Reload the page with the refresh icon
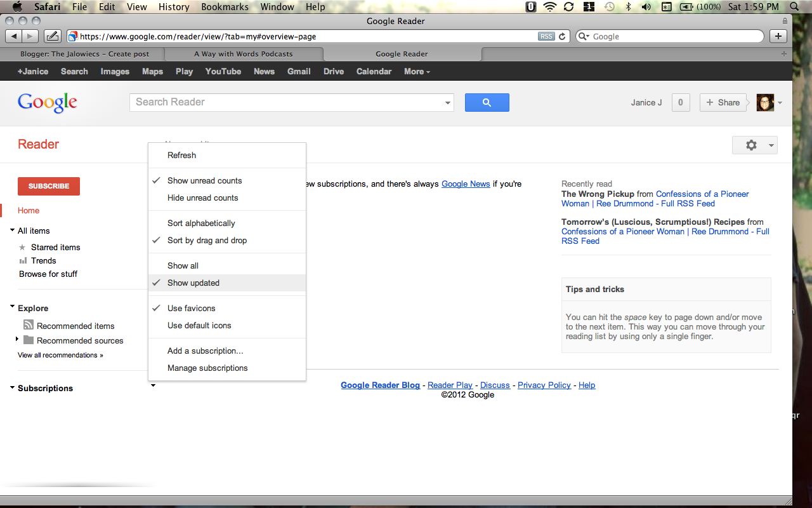Screen dimensions: 812x508 coord(562,36)
